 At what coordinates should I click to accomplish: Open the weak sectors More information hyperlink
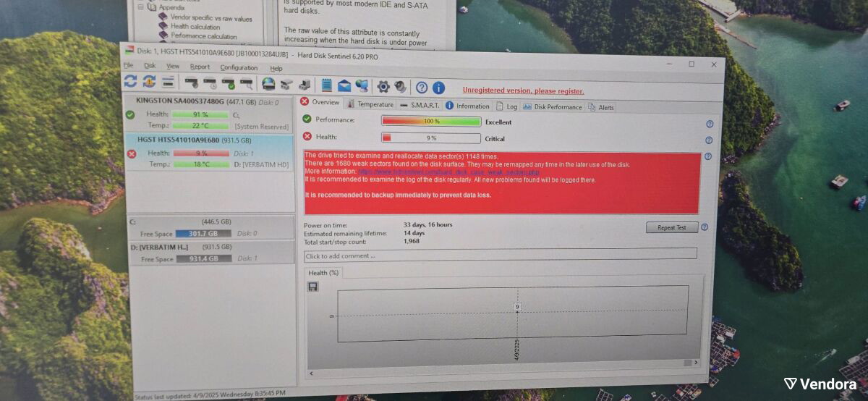click(450, 172)
